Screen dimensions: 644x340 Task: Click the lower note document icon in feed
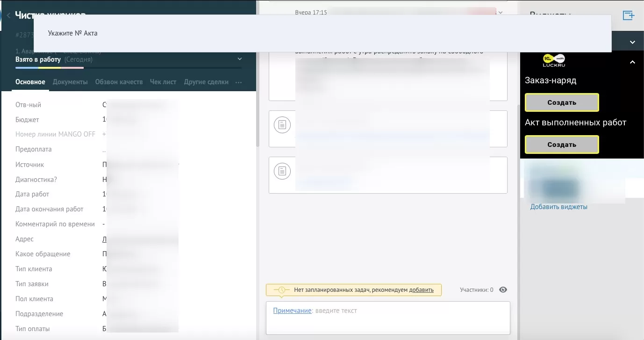point(282,171)
